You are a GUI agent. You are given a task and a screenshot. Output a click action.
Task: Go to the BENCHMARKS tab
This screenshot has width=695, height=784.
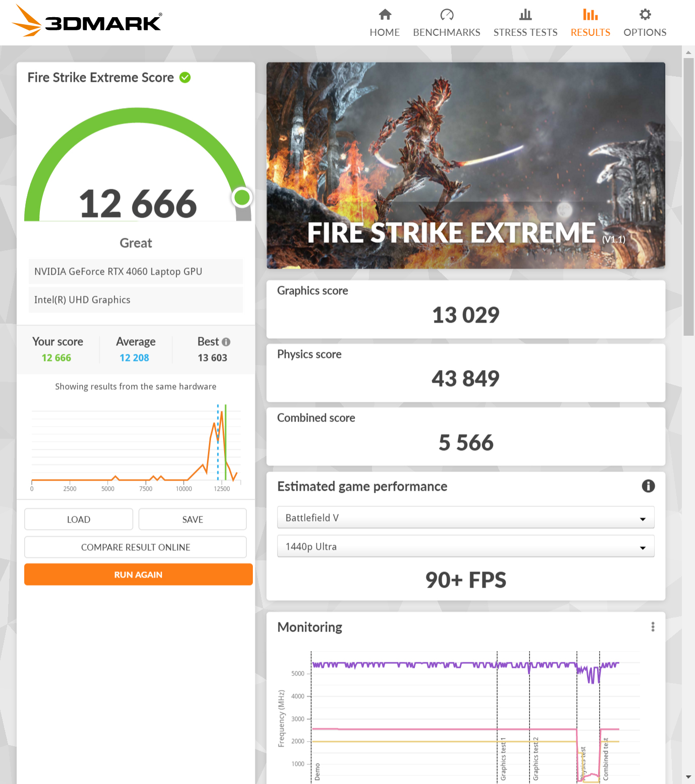tap(447, 32)
